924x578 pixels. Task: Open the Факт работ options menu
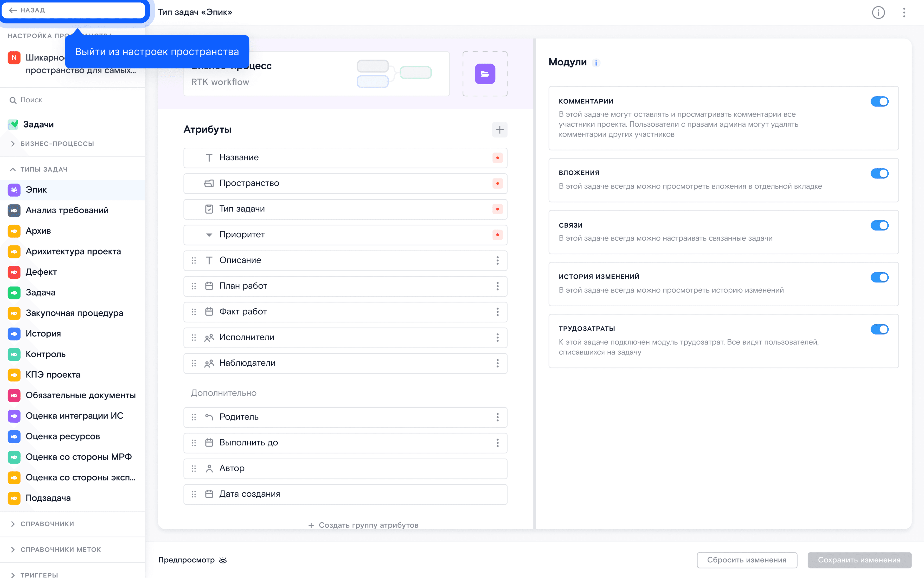(x=497, y=312)
